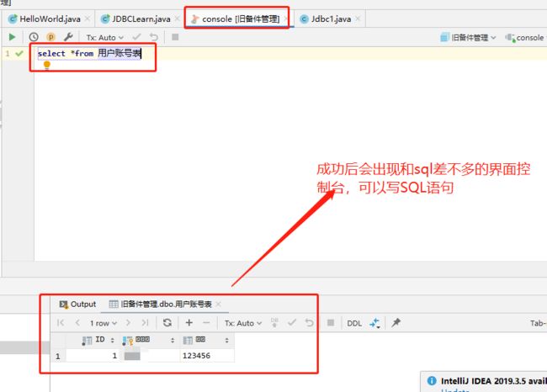Viewport: 547px width, 392px height.
Task: Click commit checkmark in results toolbar
Action: [292, 322]
